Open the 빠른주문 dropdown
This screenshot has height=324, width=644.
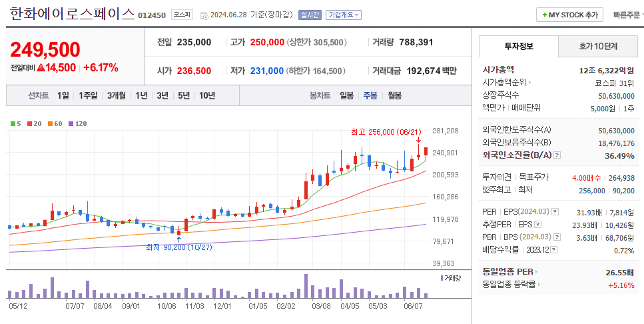pos(629,15)
